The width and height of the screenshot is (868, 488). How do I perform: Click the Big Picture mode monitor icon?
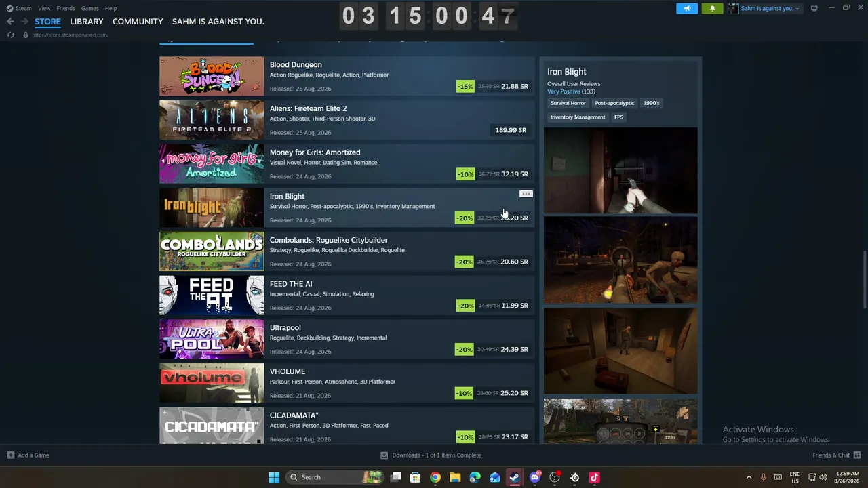click(814, 8)
